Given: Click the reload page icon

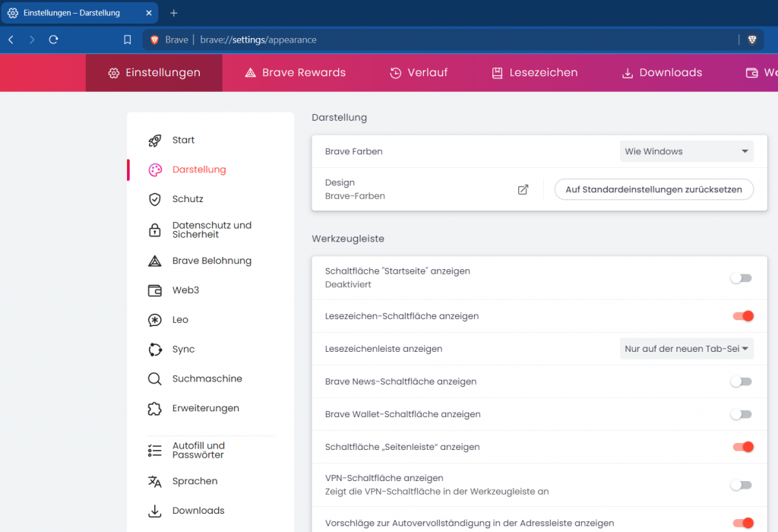Looking at the screenshot, I should pos(53,40).
